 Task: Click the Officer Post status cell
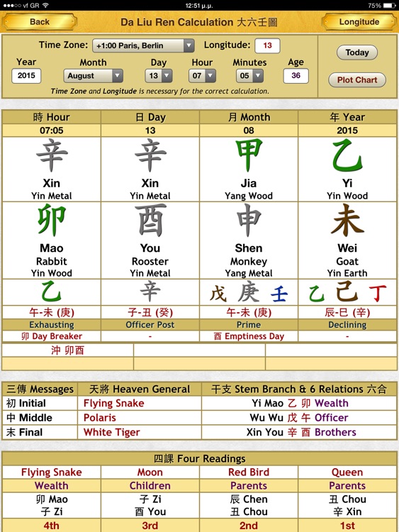tap(150, 325)
